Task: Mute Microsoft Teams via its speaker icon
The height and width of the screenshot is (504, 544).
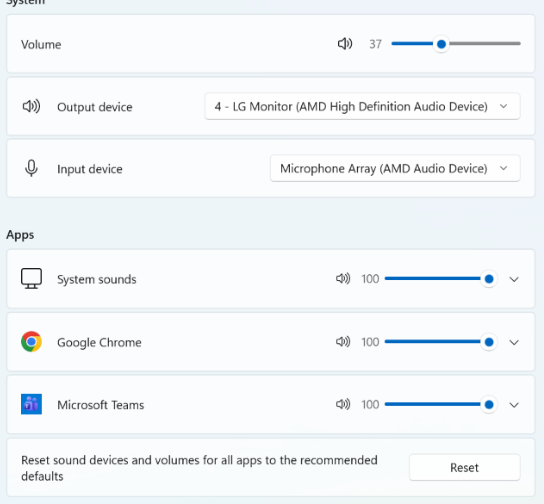Action: click(343, 404)
